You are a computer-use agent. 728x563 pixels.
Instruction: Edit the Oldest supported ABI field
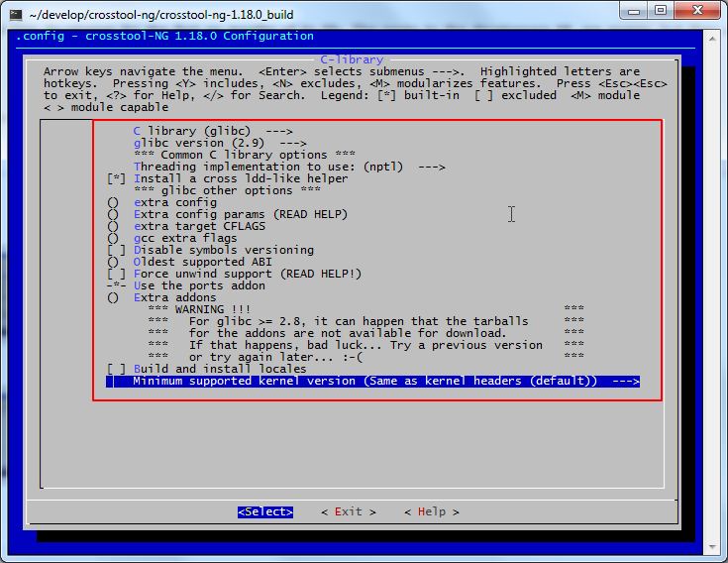[x=189, y=262]
